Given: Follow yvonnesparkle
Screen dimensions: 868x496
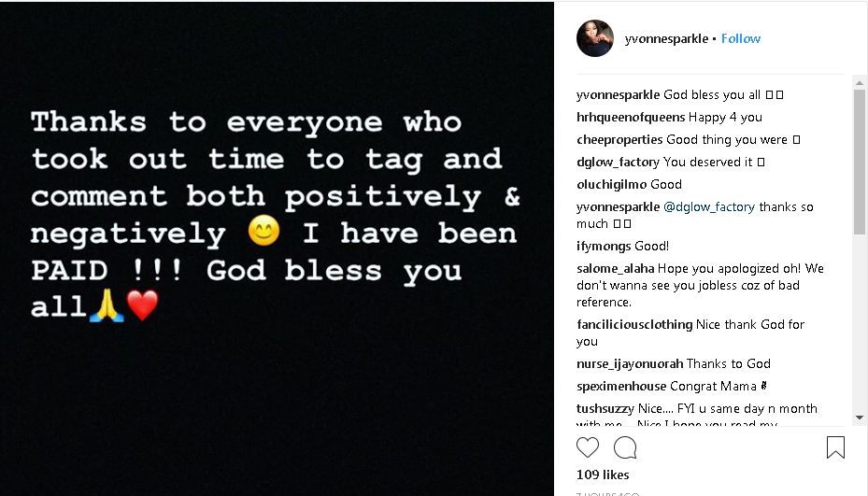Looking at the screenshot, I should click(x=741, y=38).
